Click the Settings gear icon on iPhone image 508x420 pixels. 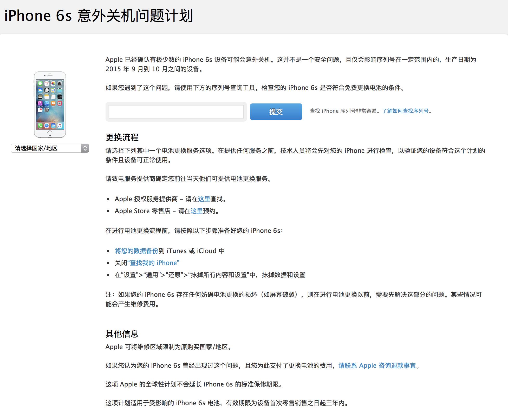point(47,110)
